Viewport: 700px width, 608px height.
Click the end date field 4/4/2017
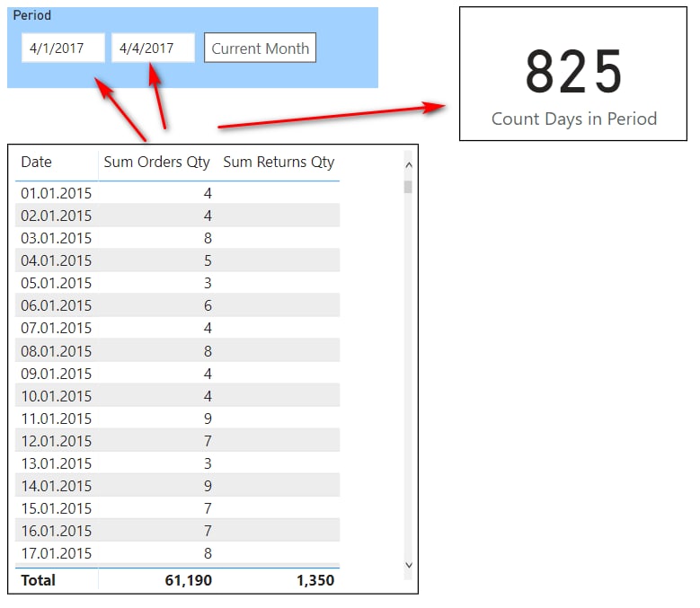point(153,48)
